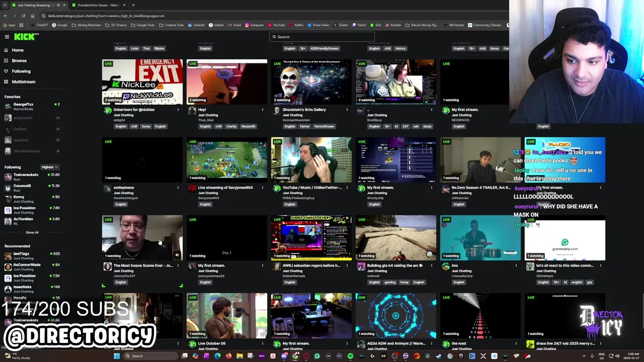The image size is (644, 362).
Task: Open the Prime Video bookmark
Action: (318, 25)
